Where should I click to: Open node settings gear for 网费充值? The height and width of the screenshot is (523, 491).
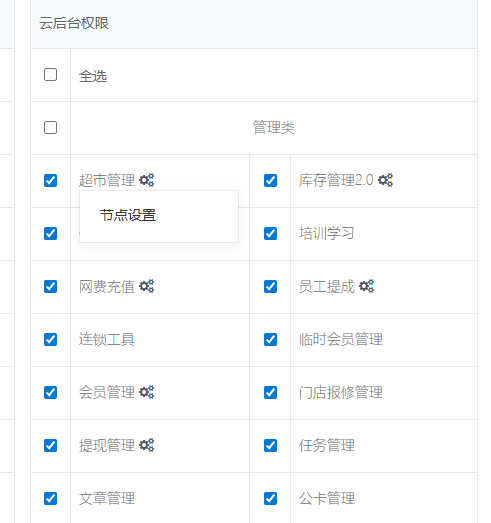(x=146, y=286)
